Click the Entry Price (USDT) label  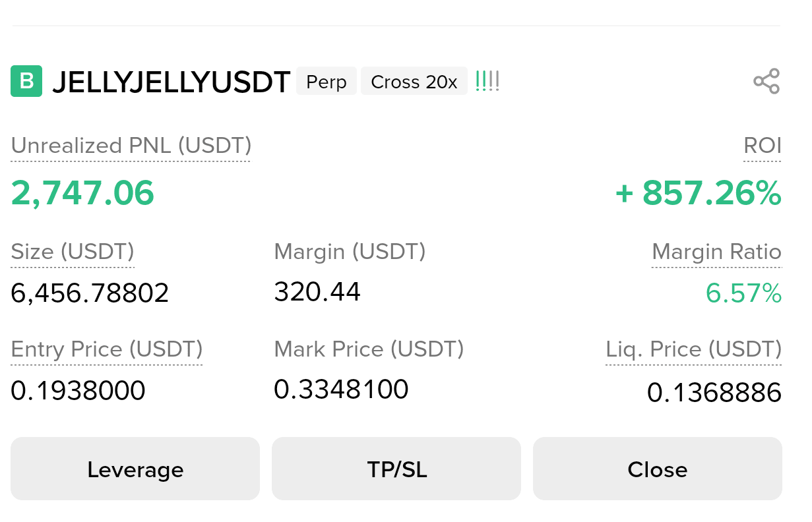pyautogui.click(x=107, y=349)
